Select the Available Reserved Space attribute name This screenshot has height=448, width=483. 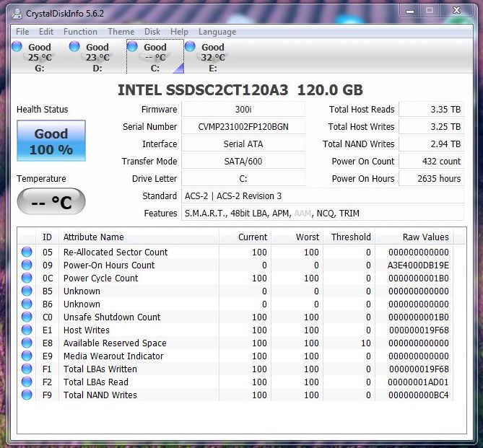point(115,343)
